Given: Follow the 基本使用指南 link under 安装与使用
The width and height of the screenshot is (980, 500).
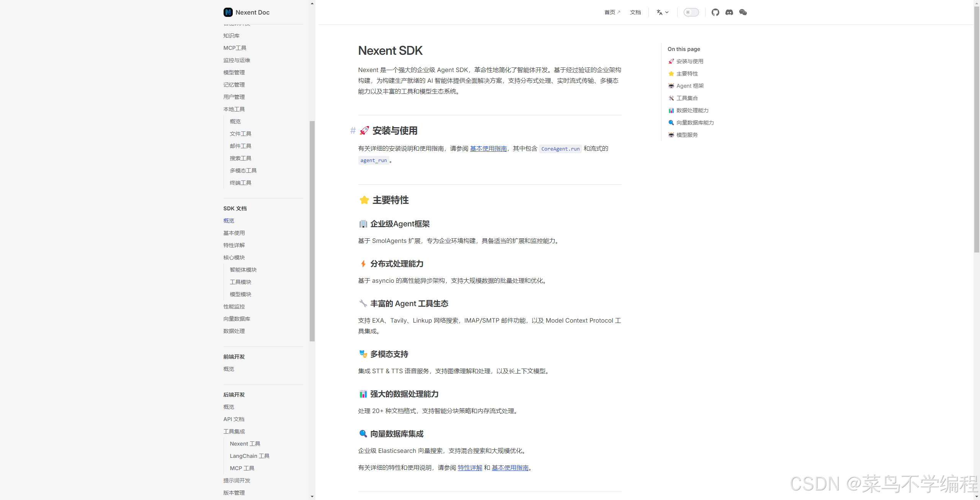Looking at the screenshot, I should point(488,148).
